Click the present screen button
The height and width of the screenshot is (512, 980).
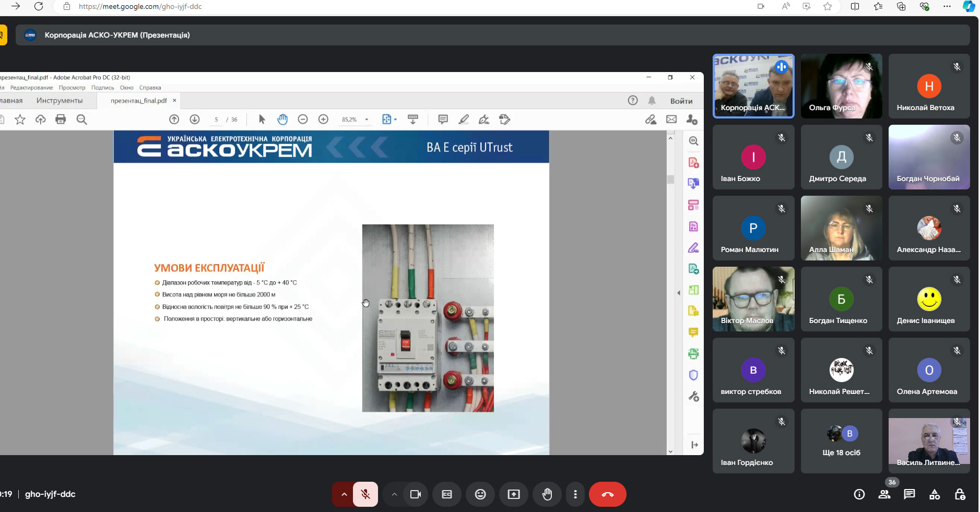[514, 494]
